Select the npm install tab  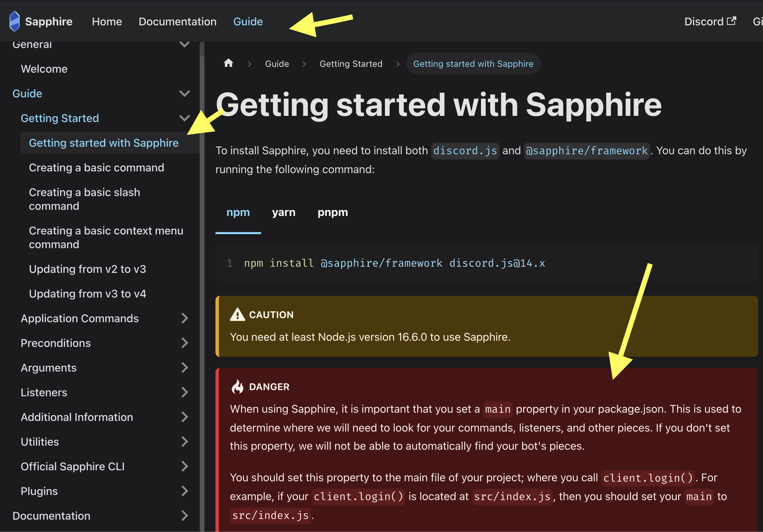(238, 212)
